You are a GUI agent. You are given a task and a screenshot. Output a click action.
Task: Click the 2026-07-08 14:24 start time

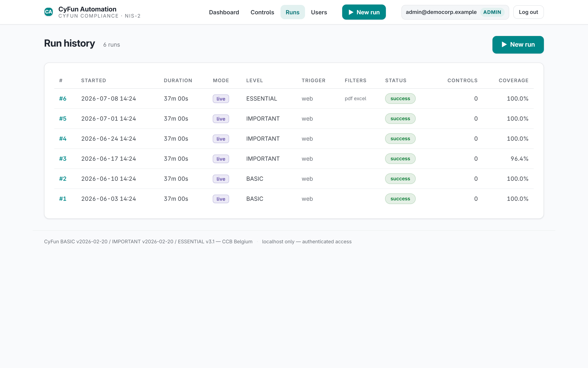108,99
